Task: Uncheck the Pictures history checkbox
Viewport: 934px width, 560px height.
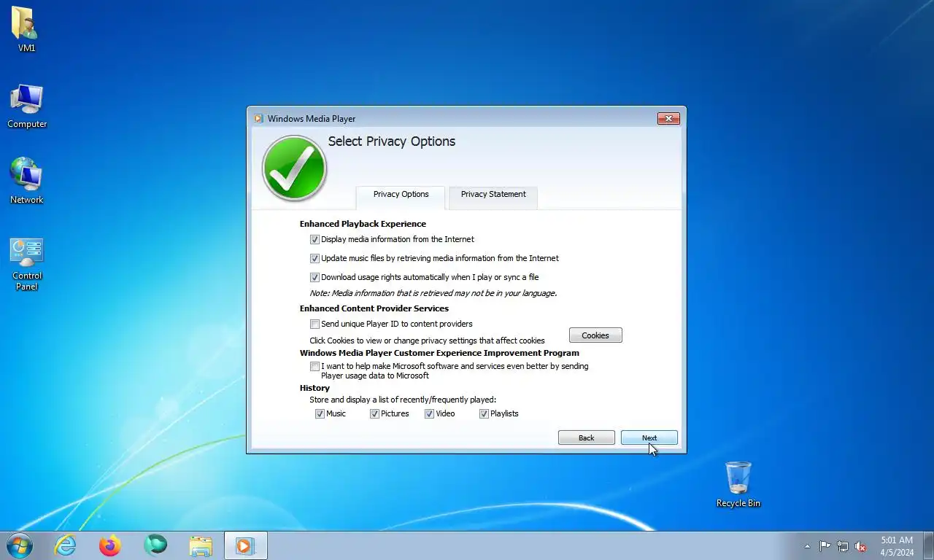Action: [x=374, y=413]
